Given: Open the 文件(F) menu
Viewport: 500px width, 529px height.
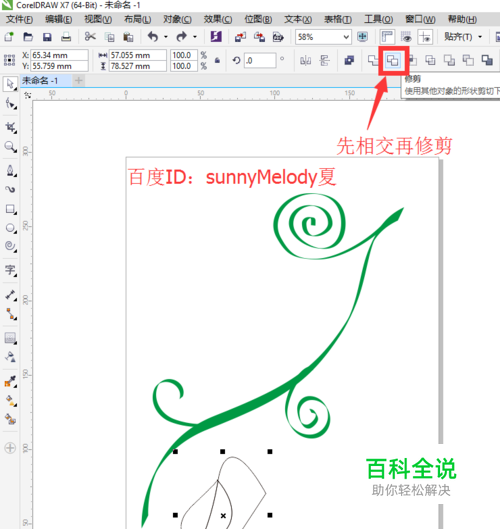Looking at the screenshot, I should coord(19,19).
